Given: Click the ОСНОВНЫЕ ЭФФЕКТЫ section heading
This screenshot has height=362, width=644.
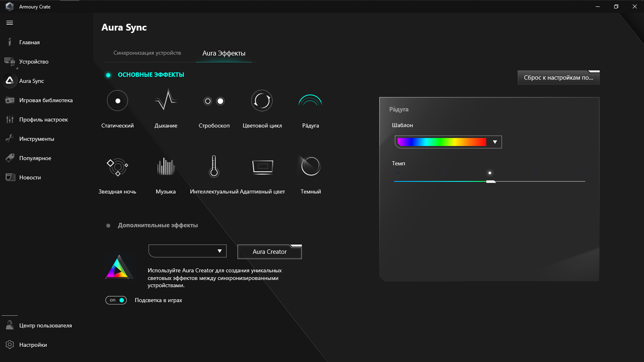Looking at the screenshot, I should click(151, 75).
